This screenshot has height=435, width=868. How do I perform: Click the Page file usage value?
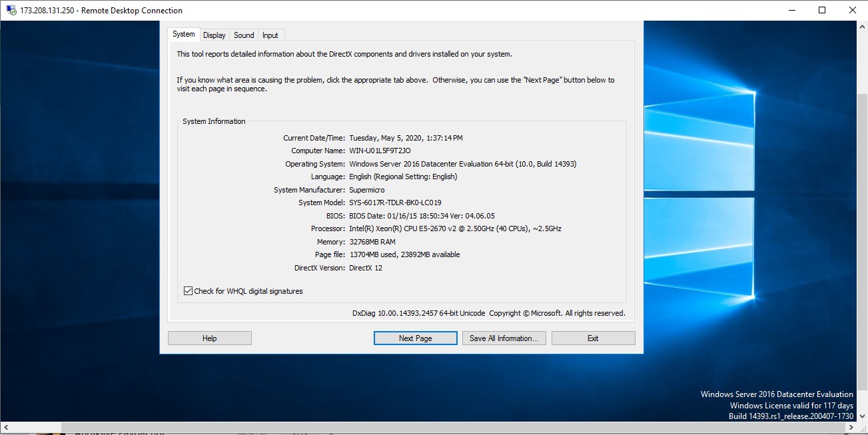coord(404,254)
